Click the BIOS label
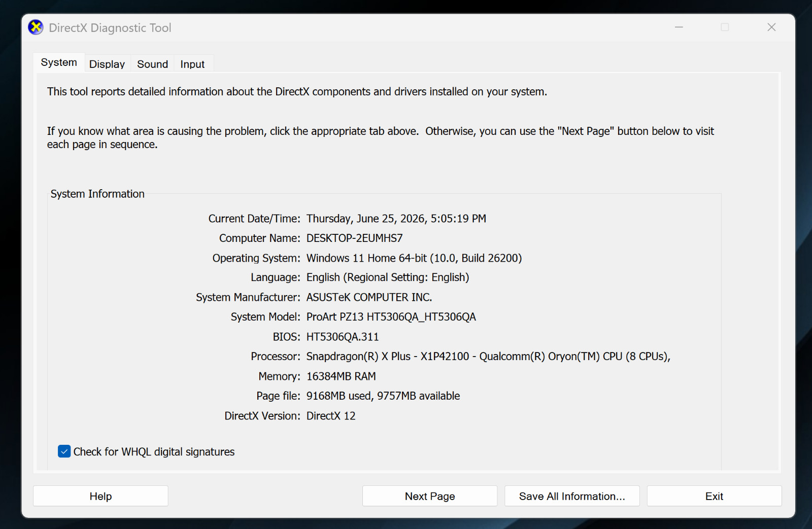812x529 pixels. coord(287,337)
